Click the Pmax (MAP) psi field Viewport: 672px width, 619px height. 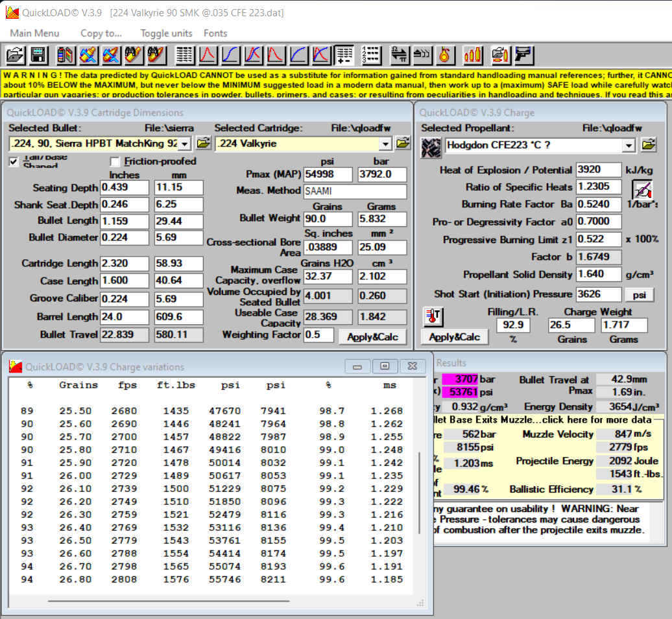point(328,174)
